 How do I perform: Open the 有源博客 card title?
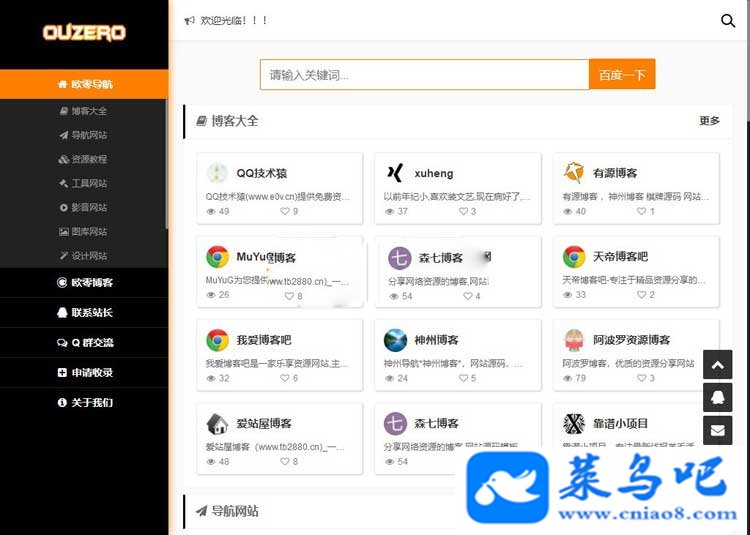coord(615,173)
